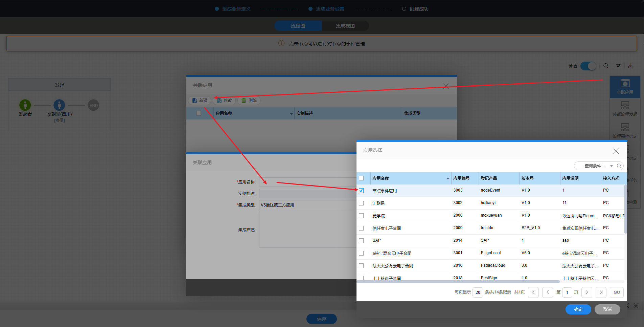Click 修改 in the 关联应用 toolbar
Viewport: 644px width, 327px height.
pyautogui.click(x=224, y=101)
